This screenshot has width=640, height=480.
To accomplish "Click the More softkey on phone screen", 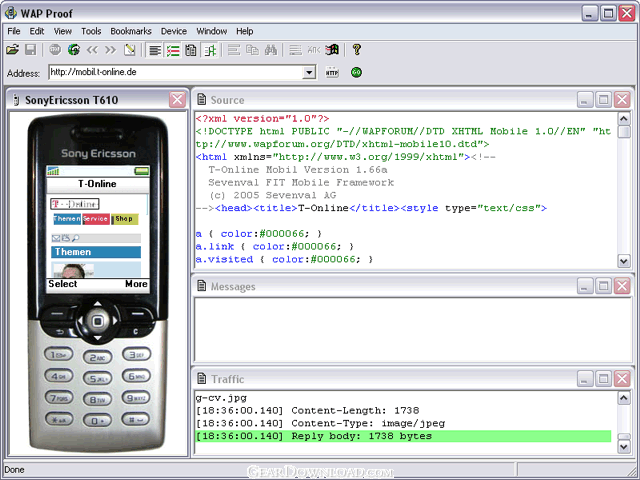I will [x=136, y=284].
